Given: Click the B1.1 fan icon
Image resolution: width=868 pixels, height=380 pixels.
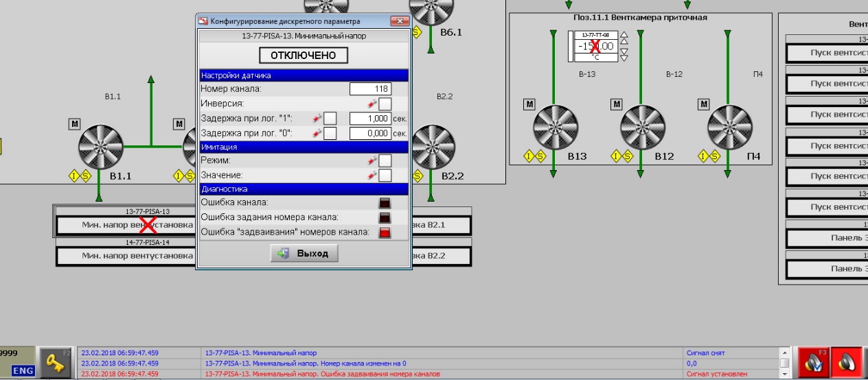Looking at the screenshot, I should pyautogui.click(x=100, y=146).
